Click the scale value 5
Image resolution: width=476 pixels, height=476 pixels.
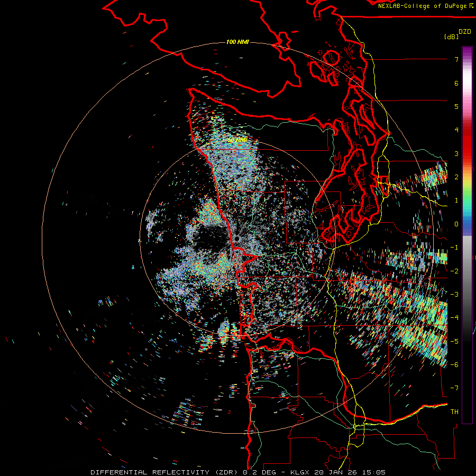[x=456, y=106]
